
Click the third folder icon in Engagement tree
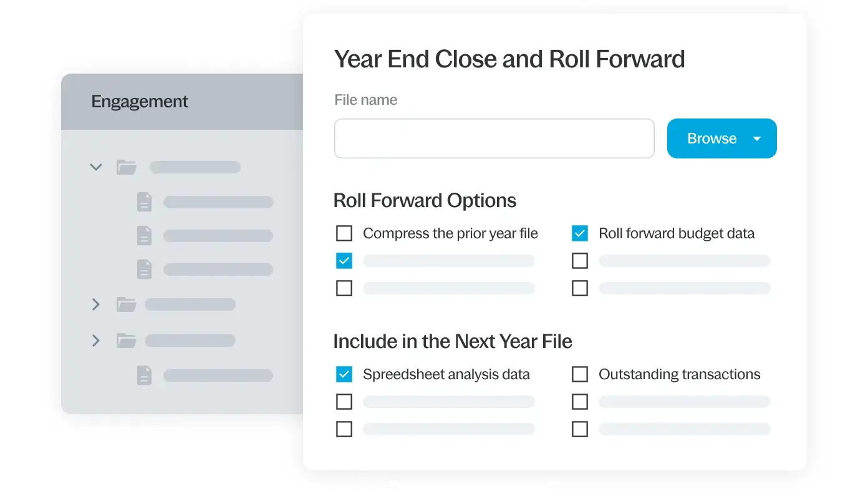[x=127, y=341]
